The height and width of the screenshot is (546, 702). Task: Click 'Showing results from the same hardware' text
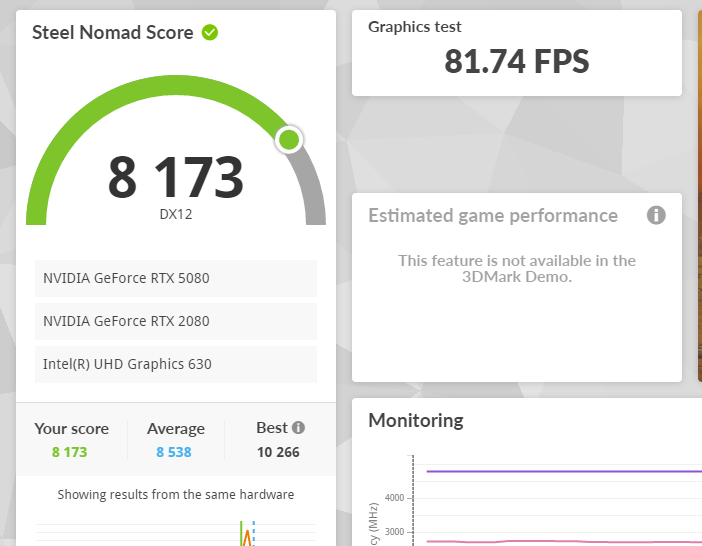click(x=176, y=495)
